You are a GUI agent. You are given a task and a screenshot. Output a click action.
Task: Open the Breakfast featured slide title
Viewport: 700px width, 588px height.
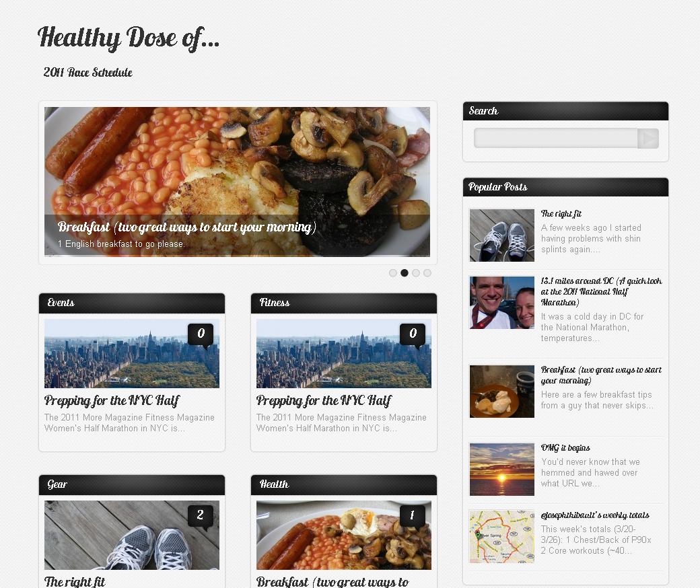[186, 227]
